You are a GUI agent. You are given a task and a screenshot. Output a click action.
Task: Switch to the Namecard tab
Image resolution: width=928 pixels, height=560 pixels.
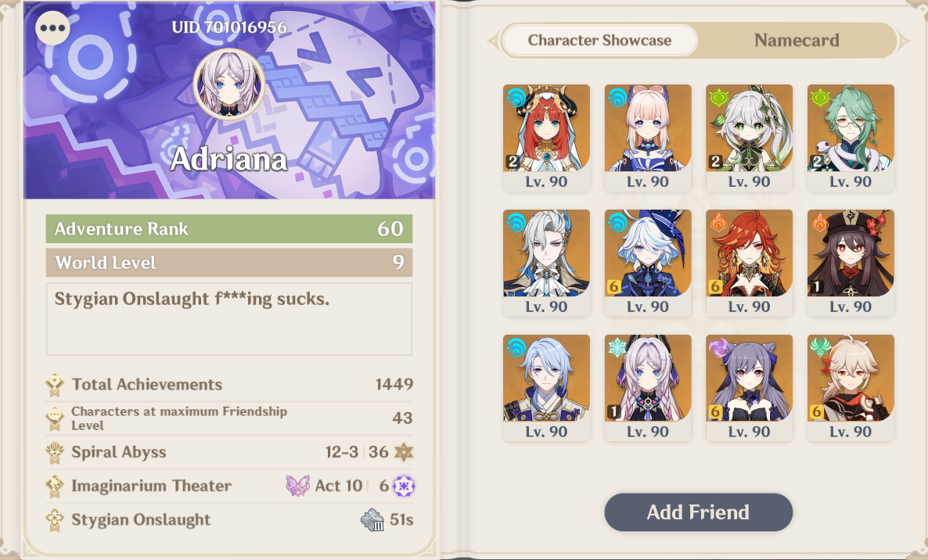[797, 40]
